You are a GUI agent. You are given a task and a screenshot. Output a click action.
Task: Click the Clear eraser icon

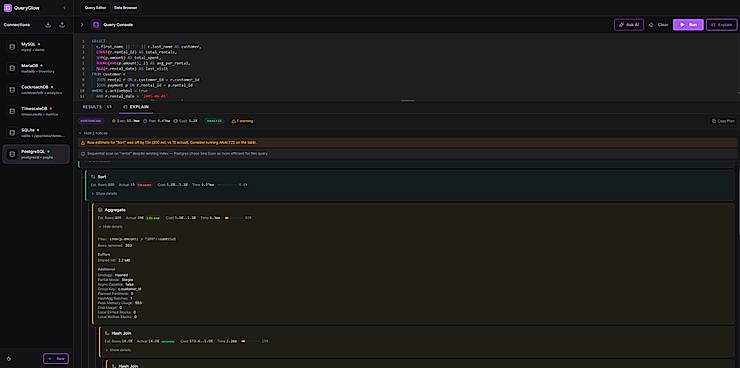coord(651,25)
